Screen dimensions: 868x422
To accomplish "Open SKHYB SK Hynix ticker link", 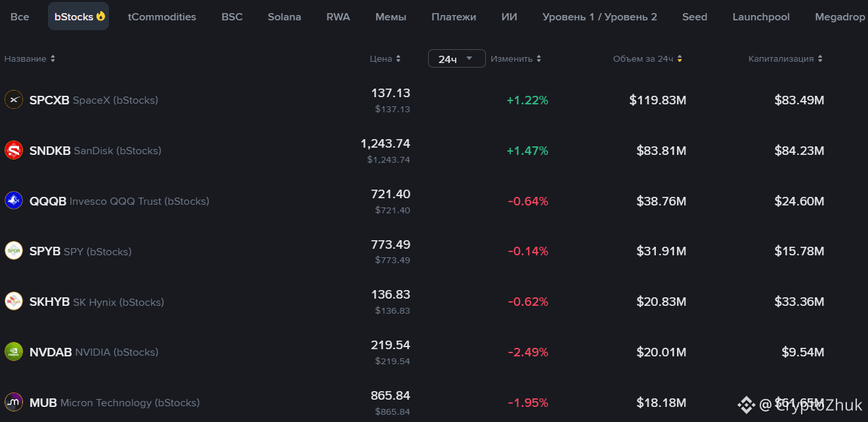I will (x=97, y=302).
